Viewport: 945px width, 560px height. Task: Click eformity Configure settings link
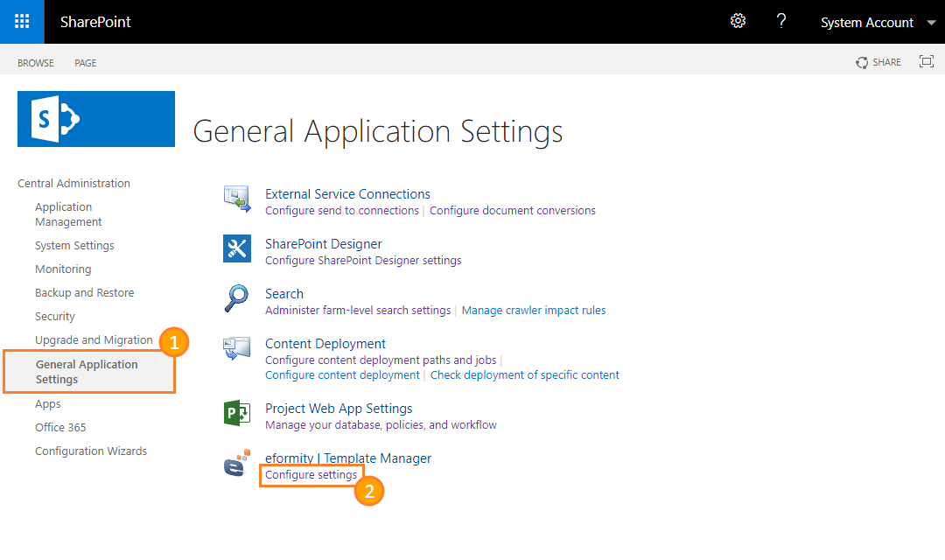click(311, 475)
